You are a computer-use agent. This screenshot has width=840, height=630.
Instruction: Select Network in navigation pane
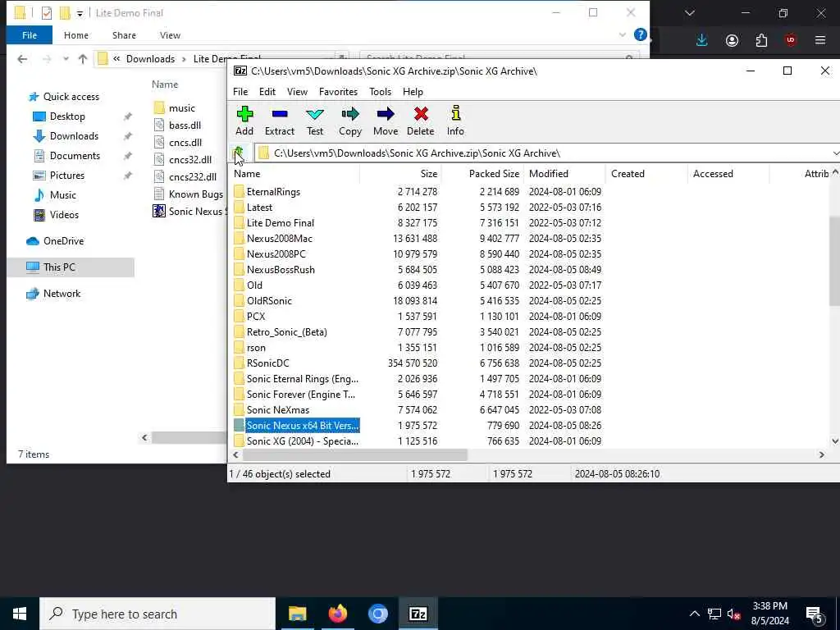62,294
